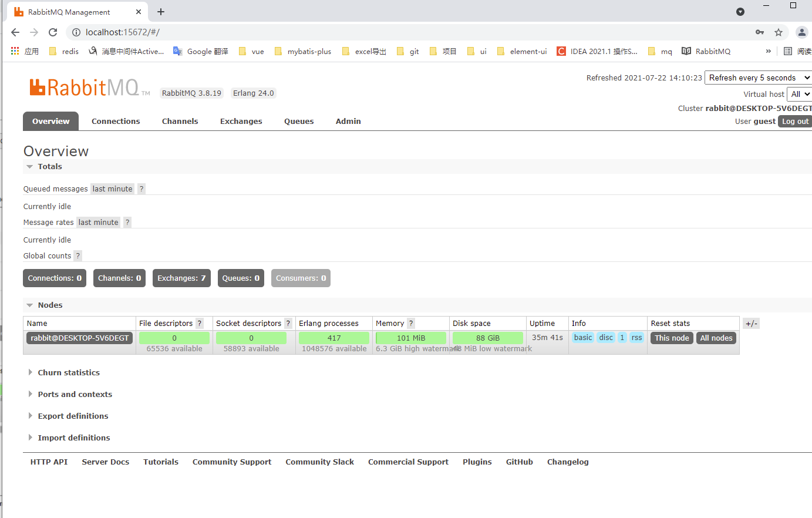
Task: Open the redis bookmark folder
Action: point(64,51)
